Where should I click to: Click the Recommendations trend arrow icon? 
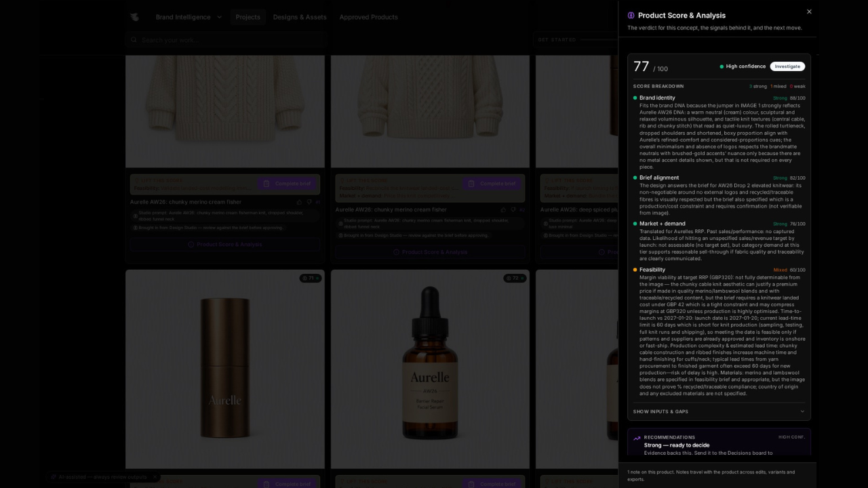click(x=636, y=439)
